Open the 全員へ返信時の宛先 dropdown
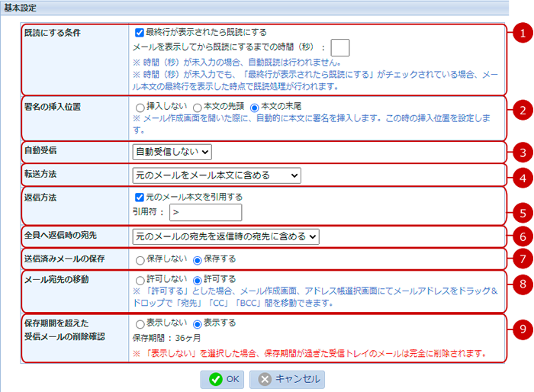534x392 pixels. click(x=226, y=236)
